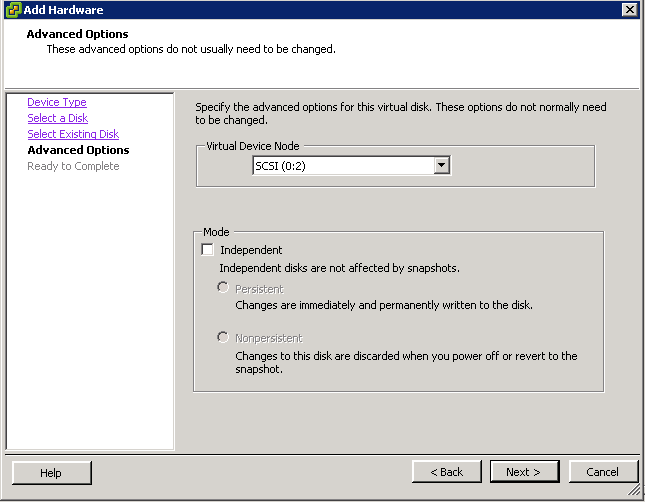Open Help for this wizard

click(x=51, y=472)
